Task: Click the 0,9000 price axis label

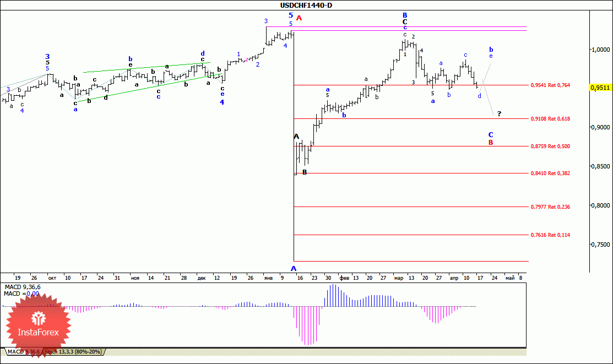Action: pyautogui.click(x=601, y=127)
